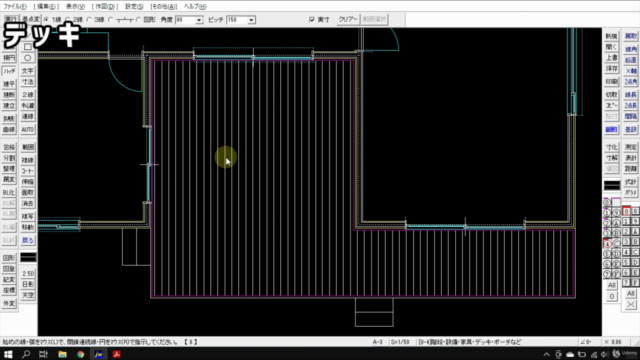640x360 pixels.
Task: Activate the 寸法 dimension tool
Action: click(x=28, y=82)
